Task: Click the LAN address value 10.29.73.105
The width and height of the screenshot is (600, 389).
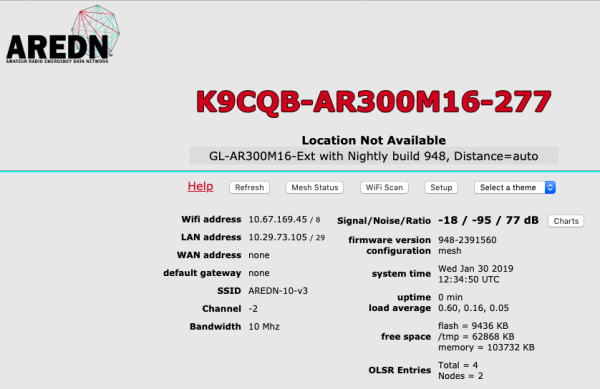Action: [x=278, y=237]
